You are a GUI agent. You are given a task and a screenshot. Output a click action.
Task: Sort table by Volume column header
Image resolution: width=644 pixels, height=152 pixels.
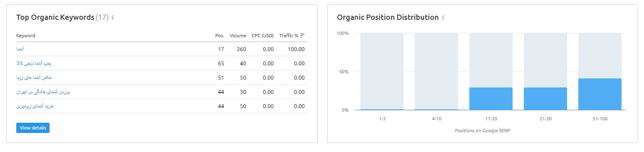click(238, 36)
